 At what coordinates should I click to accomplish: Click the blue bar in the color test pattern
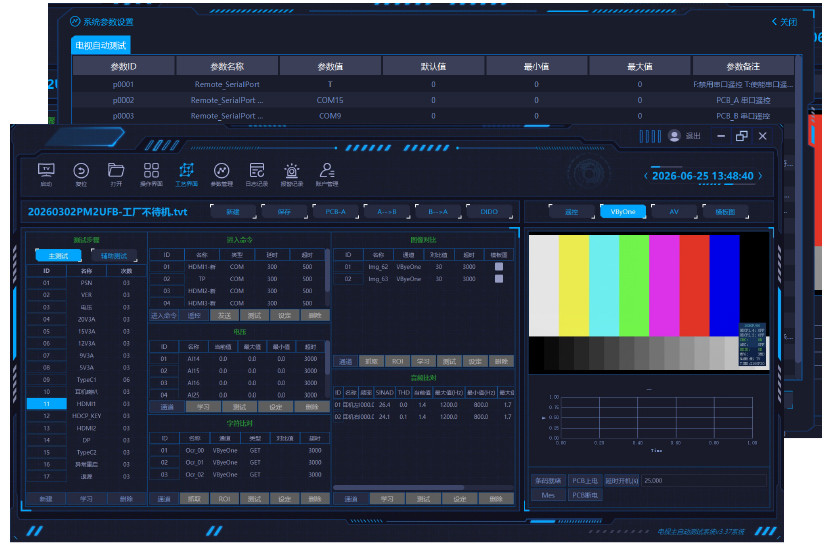(x=724, y=286)
